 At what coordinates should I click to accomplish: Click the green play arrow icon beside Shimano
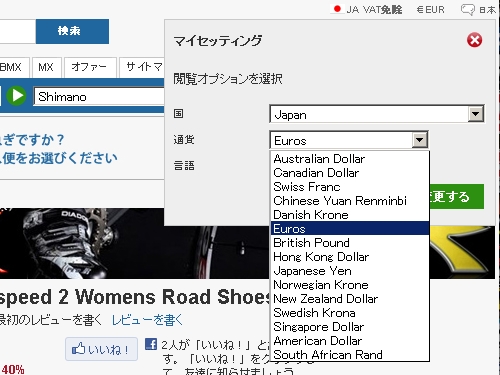(16, 96)
